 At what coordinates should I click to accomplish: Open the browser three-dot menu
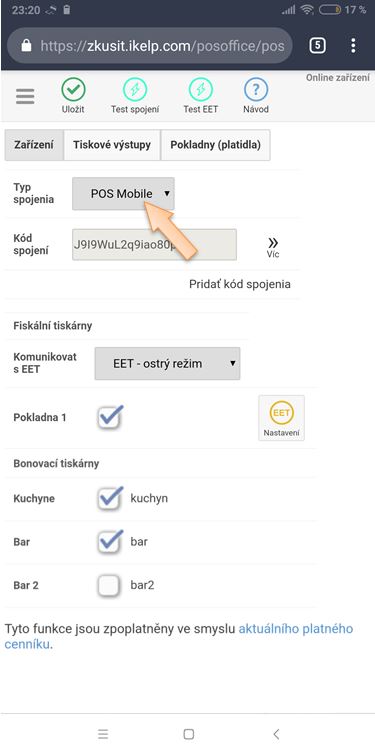(x=353, y=46)
